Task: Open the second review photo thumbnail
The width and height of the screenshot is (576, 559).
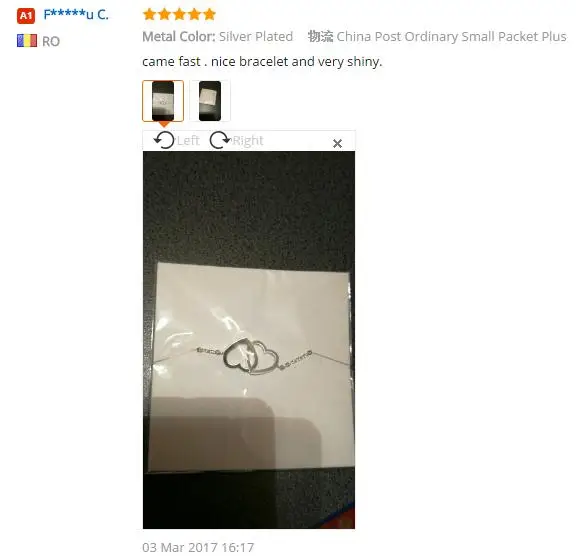Action: [x=210, y=101]
